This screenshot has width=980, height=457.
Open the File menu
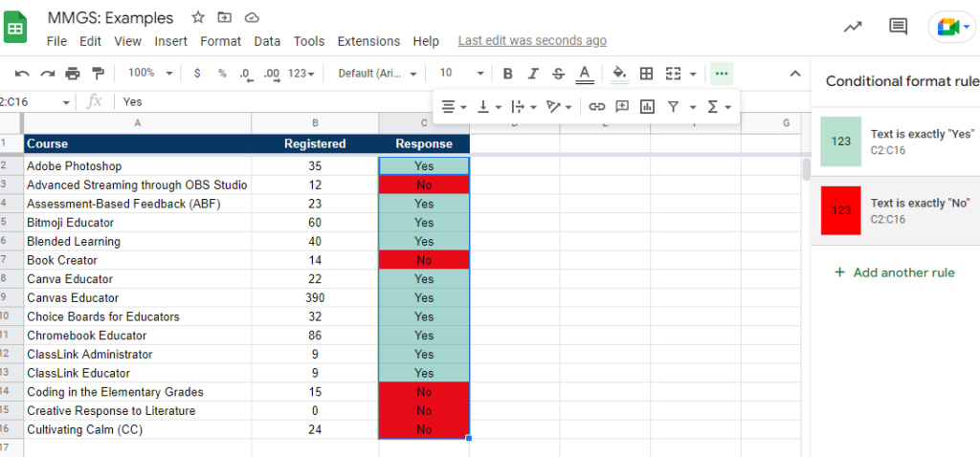[x=56, y=41]
